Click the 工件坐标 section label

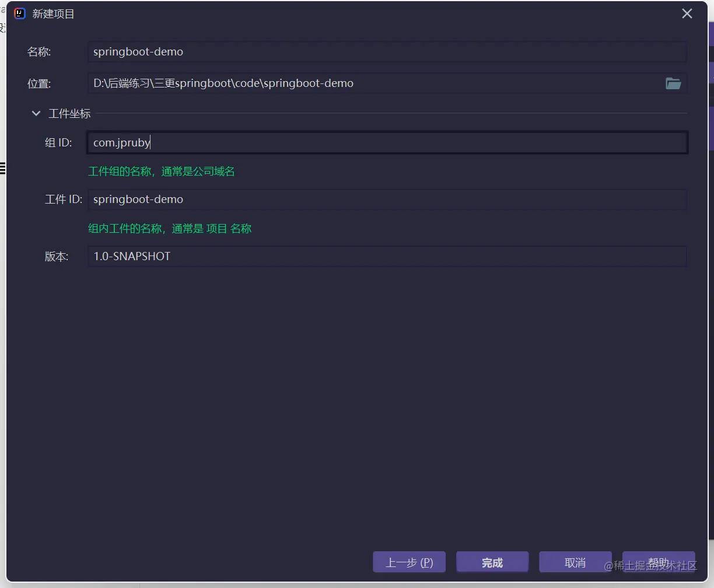point(69,114)
